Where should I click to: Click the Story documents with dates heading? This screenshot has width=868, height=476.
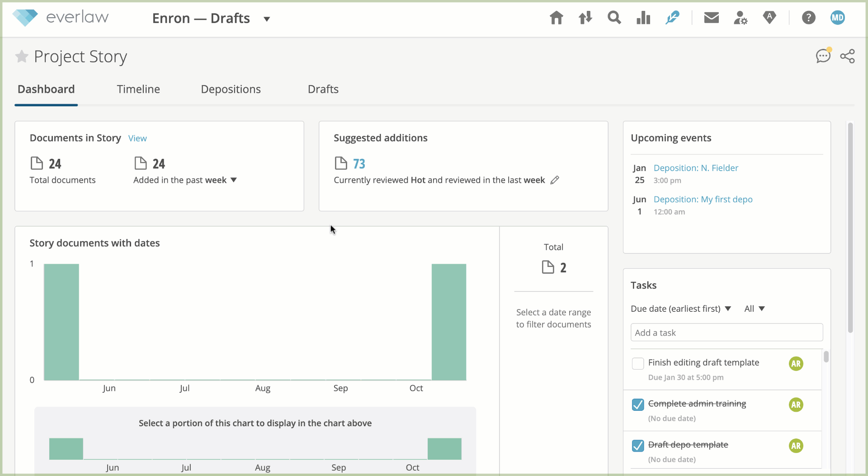point(94,243)
